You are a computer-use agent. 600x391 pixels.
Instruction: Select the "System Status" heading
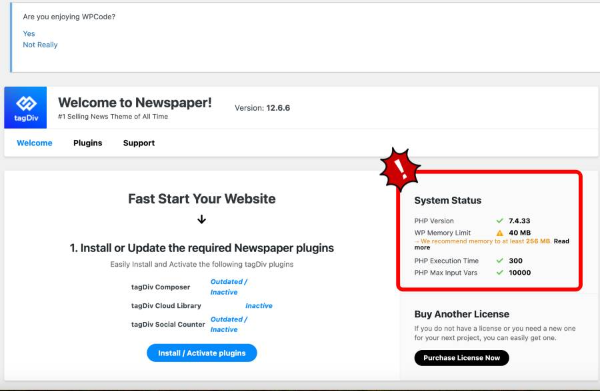coord(448,200)
